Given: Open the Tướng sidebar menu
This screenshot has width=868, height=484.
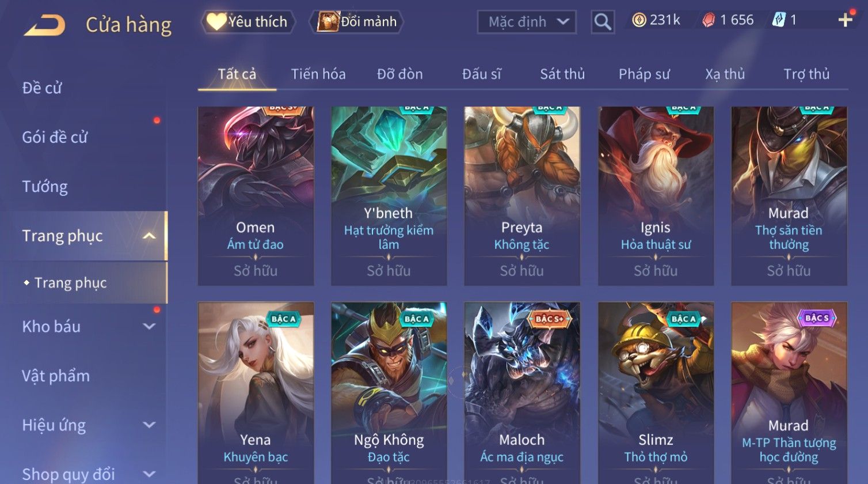Looking at the screenshot, I should point(45,187).
